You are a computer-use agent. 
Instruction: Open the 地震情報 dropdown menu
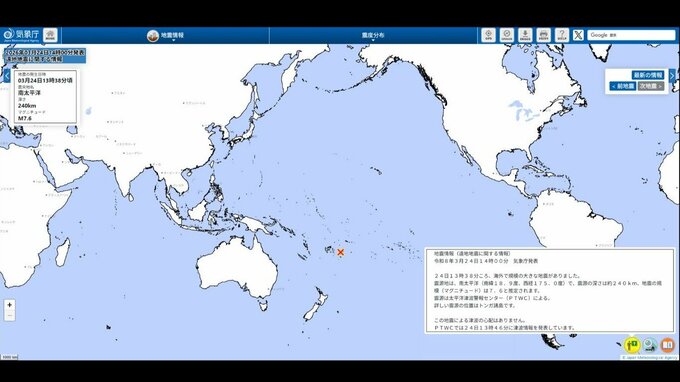point(166,36)
